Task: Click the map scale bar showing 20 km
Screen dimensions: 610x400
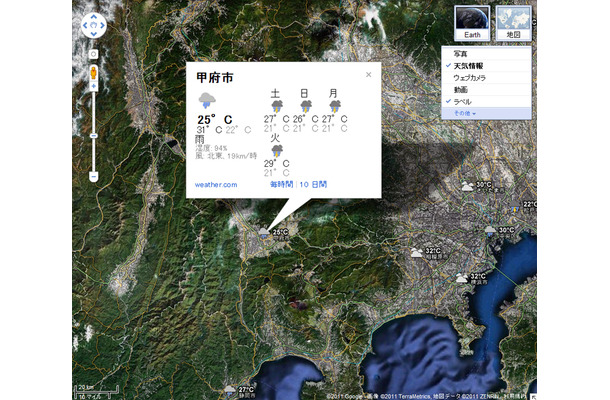Action: [x=96, y=390]
